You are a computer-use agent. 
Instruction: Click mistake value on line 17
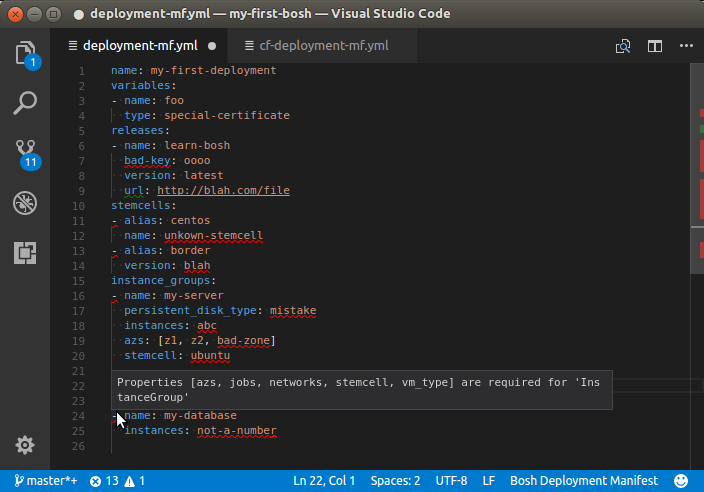point(293,310)
